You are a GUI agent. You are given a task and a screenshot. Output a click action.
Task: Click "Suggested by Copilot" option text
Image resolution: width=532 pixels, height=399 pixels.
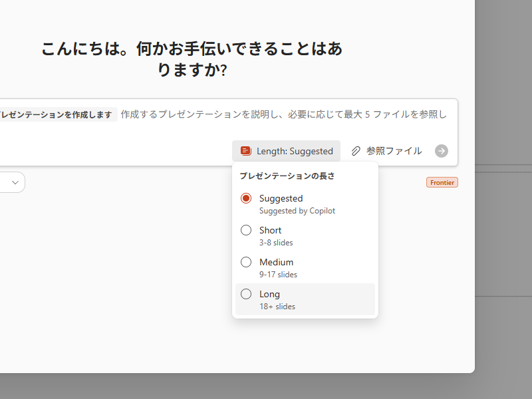297,210
